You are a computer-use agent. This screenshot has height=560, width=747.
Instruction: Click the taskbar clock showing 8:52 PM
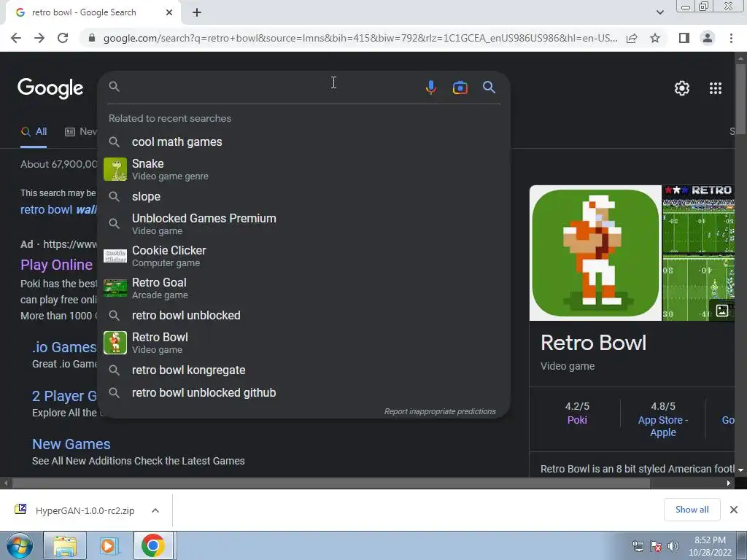click(710, 546)
